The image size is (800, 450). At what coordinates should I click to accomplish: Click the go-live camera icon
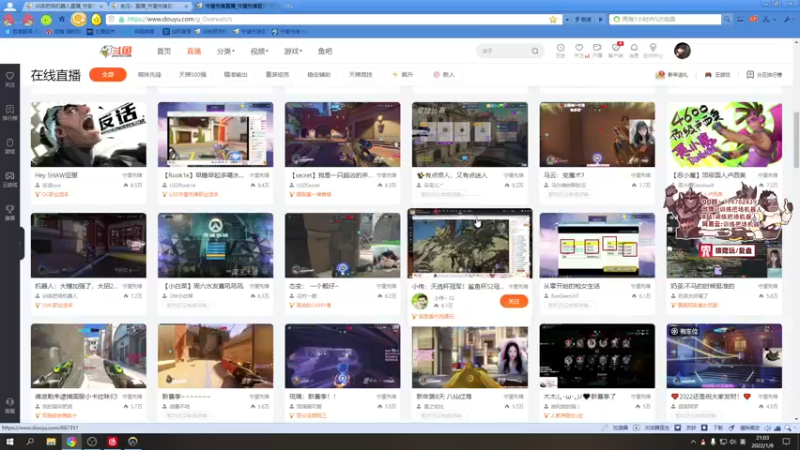(x=597, y=50)
